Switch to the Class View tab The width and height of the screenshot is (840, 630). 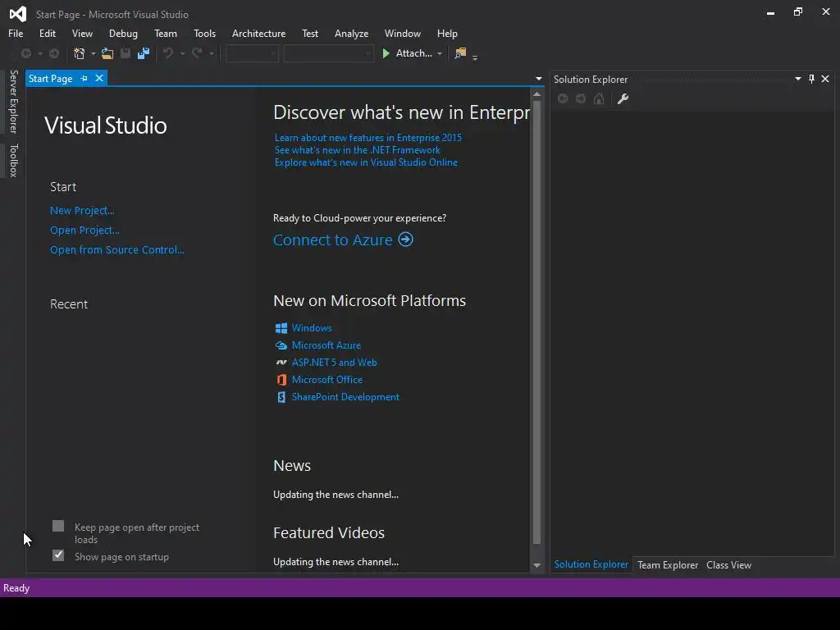(728, 565)
